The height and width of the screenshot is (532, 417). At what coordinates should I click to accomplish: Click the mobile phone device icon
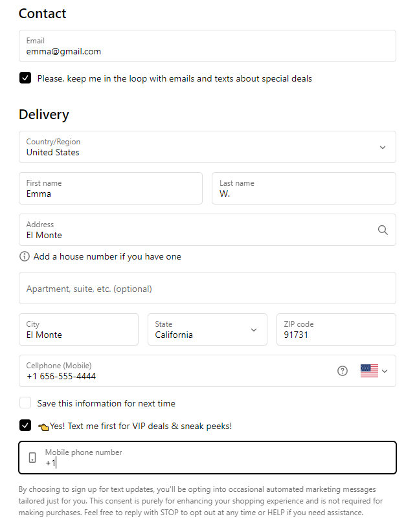click(32, 458)
